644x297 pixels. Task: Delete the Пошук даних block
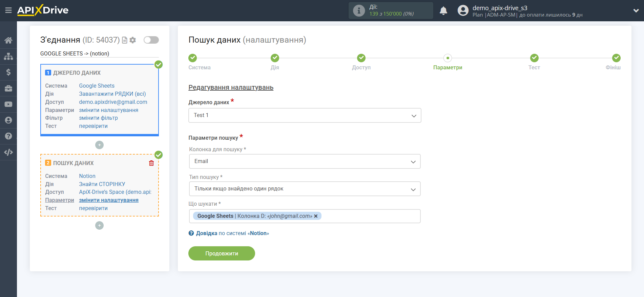pos(151,163)
